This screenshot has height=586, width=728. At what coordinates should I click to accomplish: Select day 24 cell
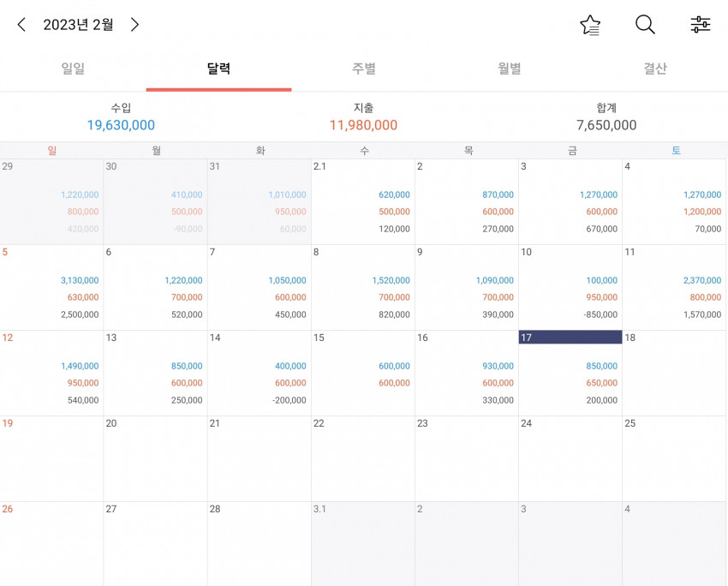(570, 458)
